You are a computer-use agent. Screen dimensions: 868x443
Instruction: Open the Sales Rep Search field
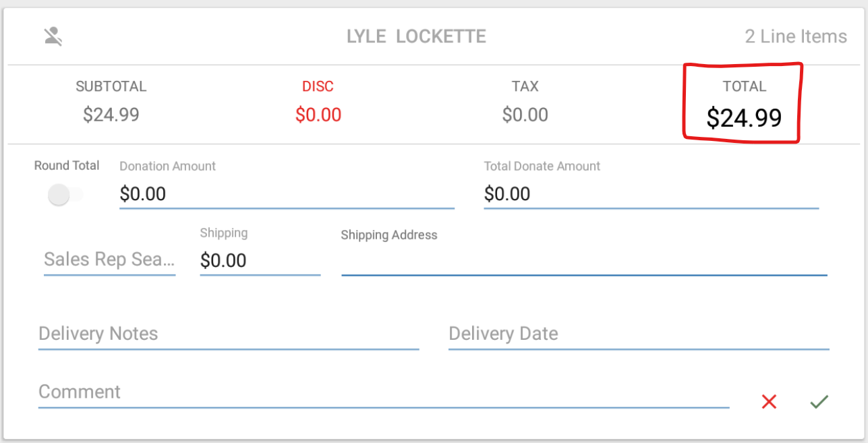point(109,260)
